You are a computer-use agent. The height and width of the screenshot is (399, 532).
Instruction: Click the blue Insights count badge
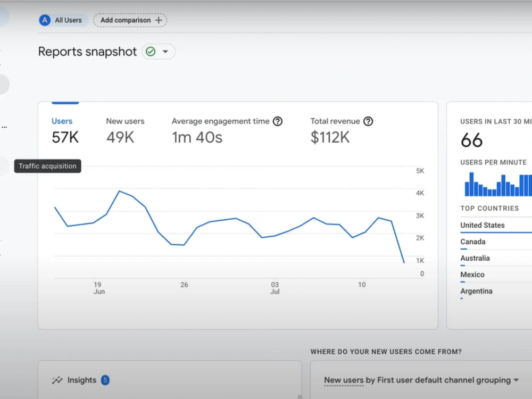105,380
